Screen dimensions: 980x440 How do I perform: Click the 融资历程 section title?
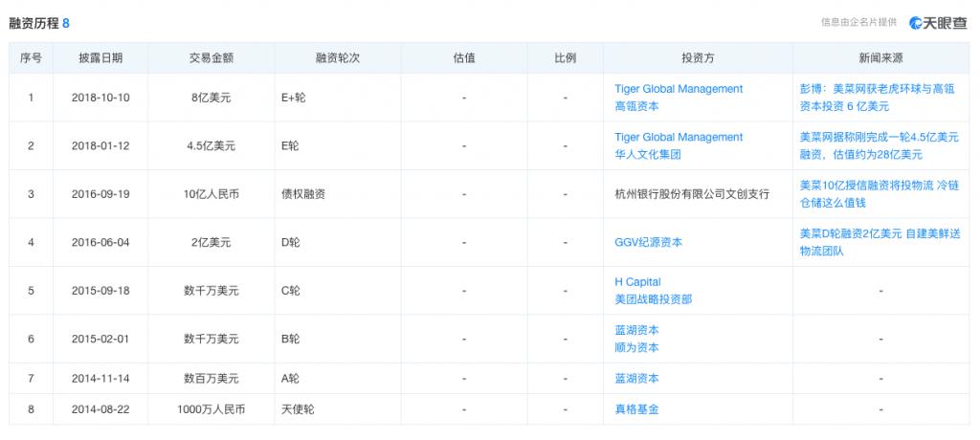[x=33, y=24]
